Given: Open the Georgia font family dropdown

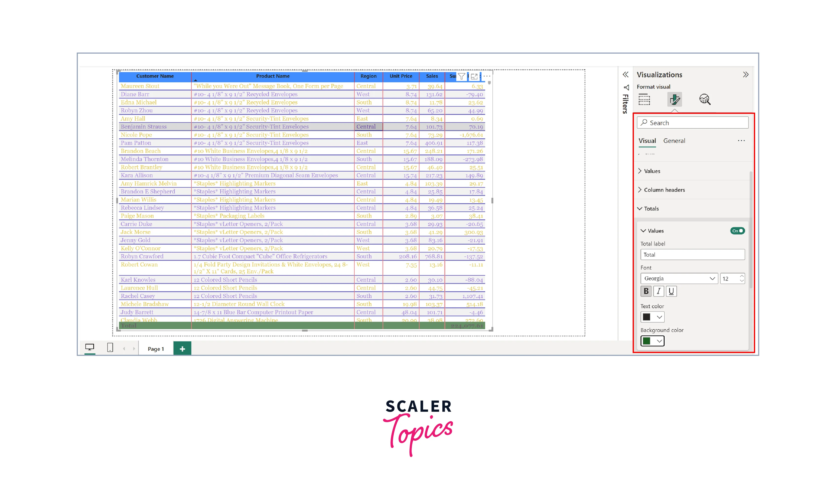Looking at the screenshot, I should [x=679, y=279].
